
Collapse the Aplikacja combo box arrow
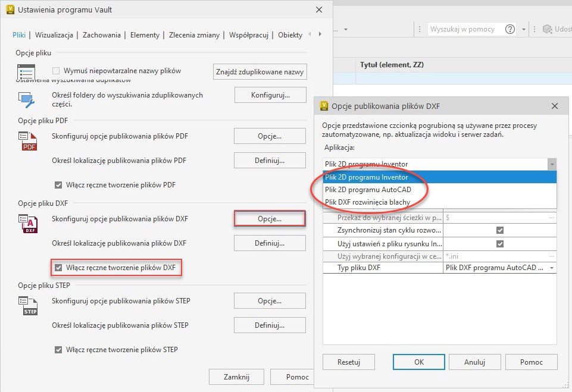tap(552, 164)
